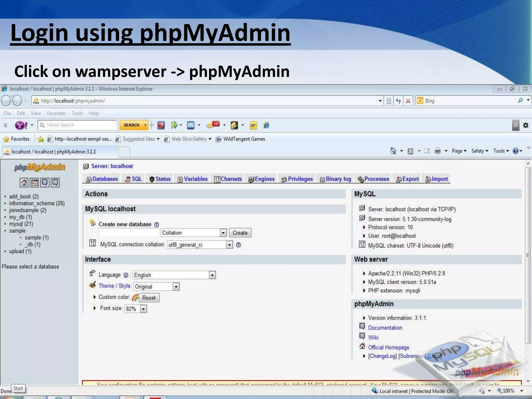Click the Print icon in command bar
The height and width of the screenshot is (399, 532).
point(438,151)
